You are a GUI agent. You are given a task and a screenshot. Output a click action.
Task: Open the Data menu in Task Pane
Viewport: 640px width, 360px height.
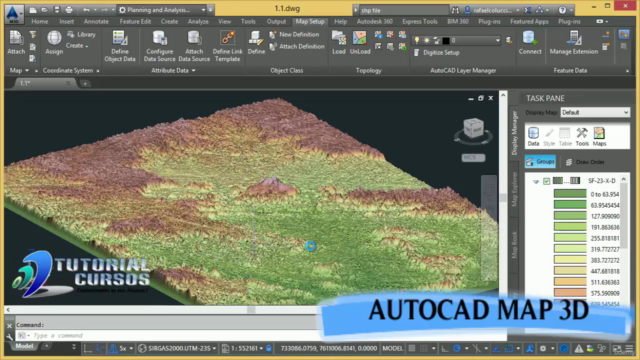click(533, 136)
